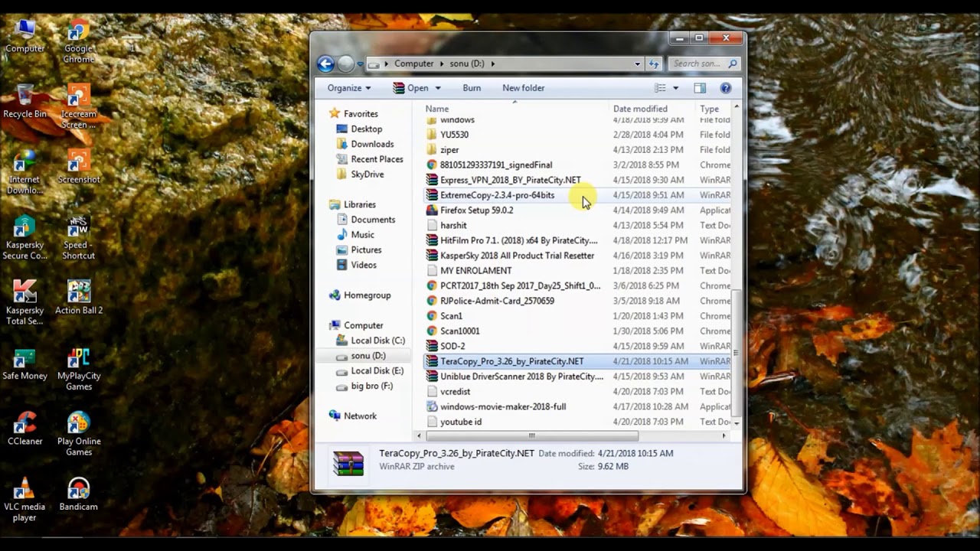Open Recent Places in navigation pane
The height and width of the screenshot is (551, 980).
pyautogui.click(x=377, y=159)
